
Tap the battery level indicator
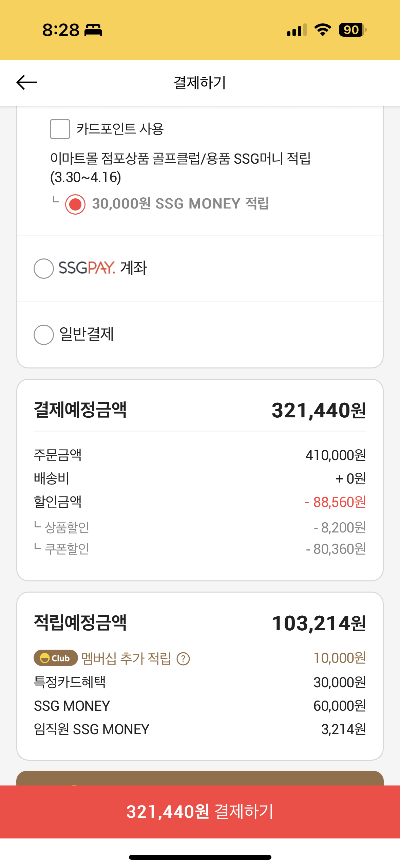352,30
